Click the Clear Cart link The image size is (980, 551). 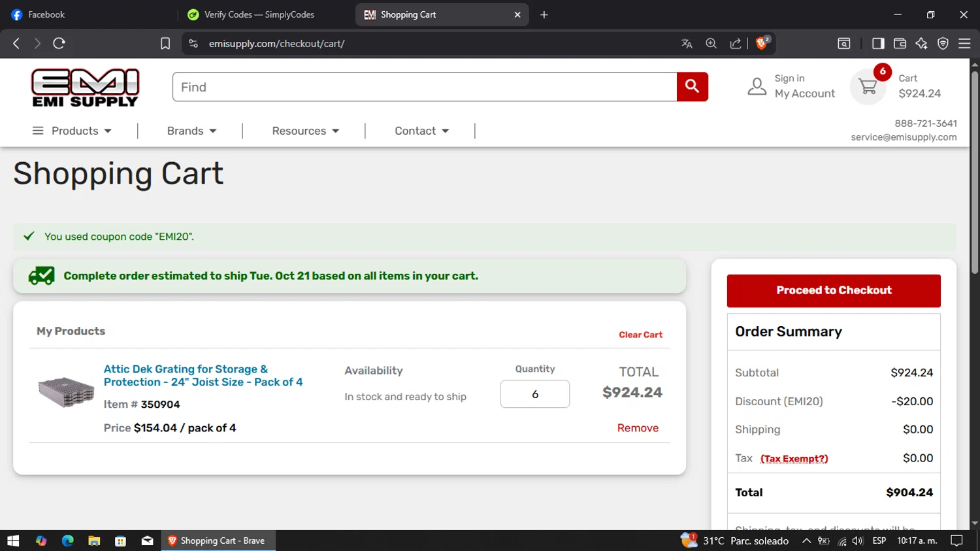(640, 335)
